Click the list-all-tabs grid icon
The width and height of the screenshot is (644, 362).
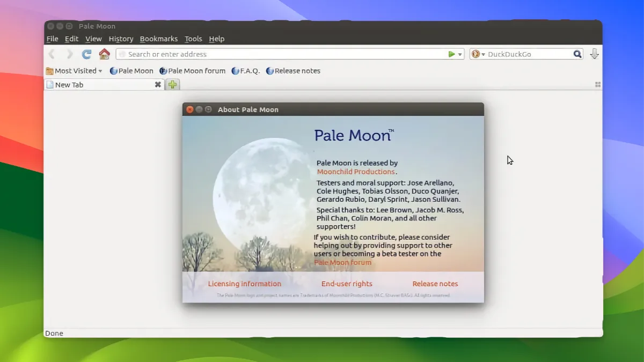pyautogui.click(x=597, y=84)
